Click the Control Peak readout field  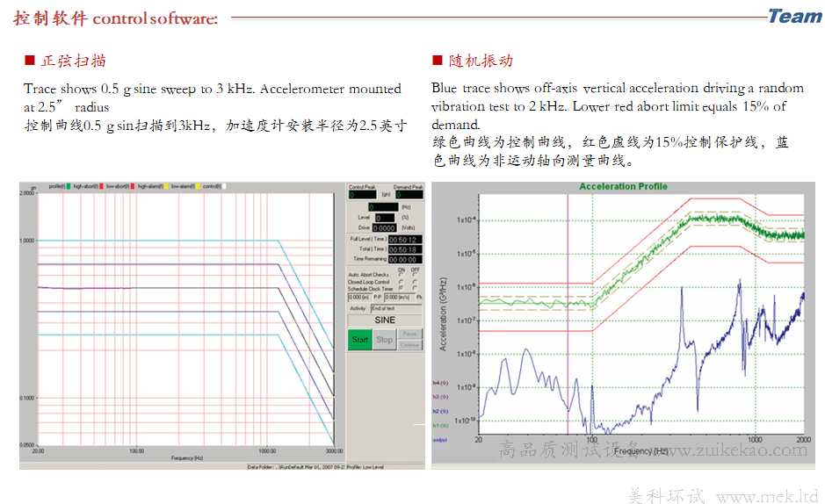click(363, 195)
